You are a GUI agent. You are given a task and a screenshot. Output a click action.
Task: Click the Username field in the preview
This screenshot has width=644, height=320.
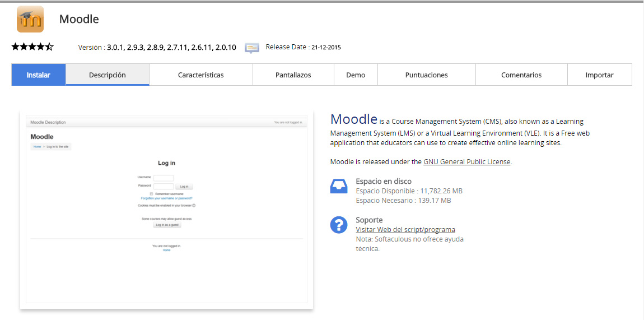[164, 178]
